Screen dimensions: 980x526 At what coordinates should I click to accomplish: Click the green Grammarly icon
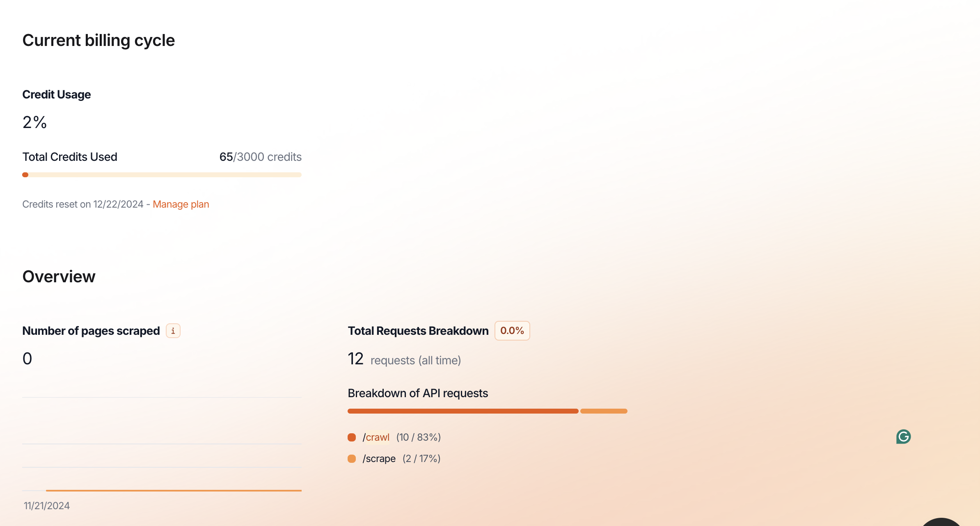903,437
